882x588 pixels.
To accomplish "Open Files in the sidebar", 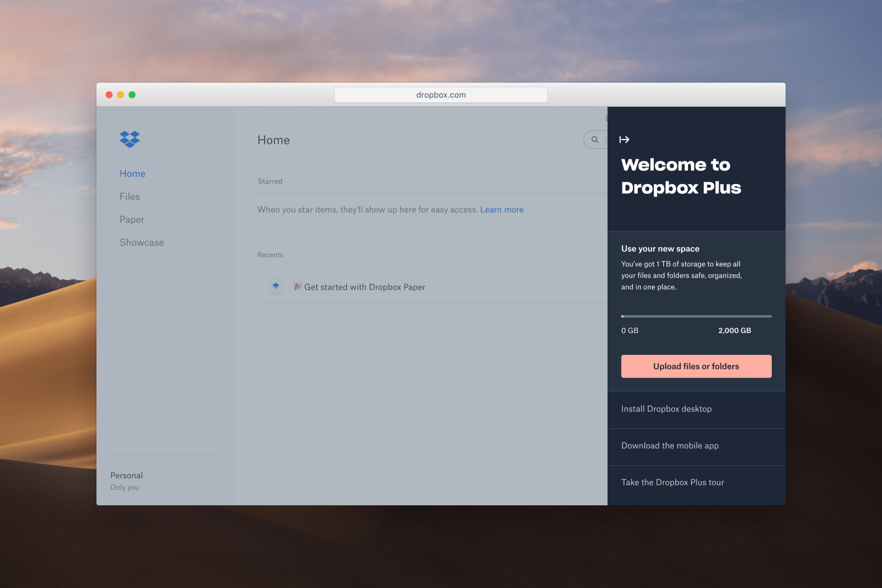I will 130,196.
